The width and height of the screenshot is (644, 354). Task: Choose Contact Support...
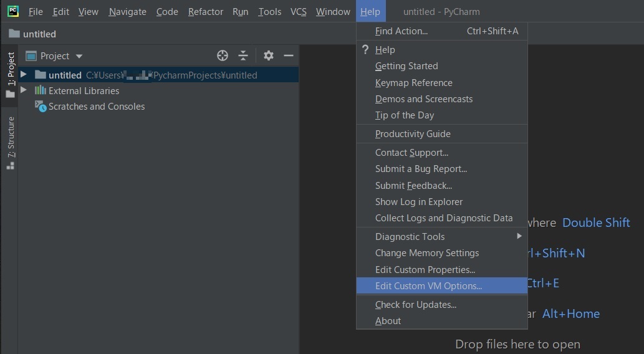tap(442, 153)
